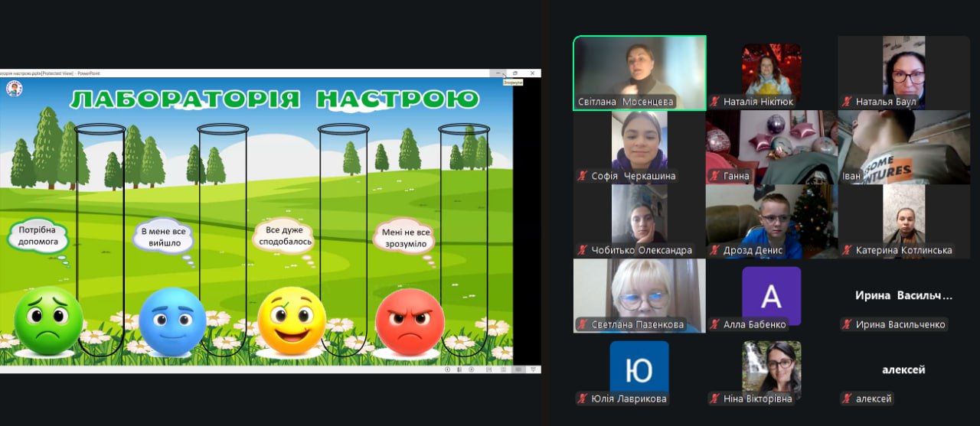Click Дрозд Денис's video tile

(x=771, y=222)
